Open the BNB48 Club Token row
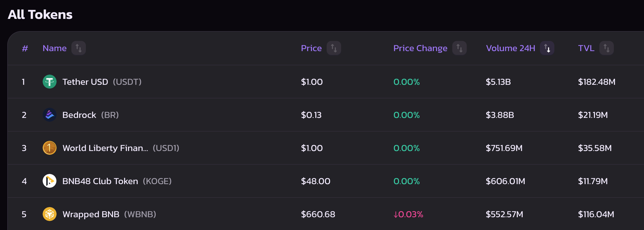 (325, 181)
